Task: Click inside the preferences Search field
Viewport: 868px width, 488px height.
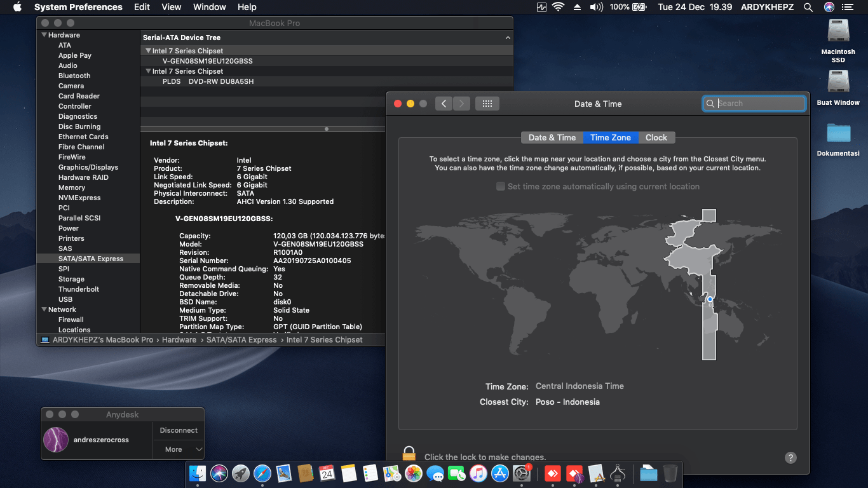Action: tap(754, 104)
